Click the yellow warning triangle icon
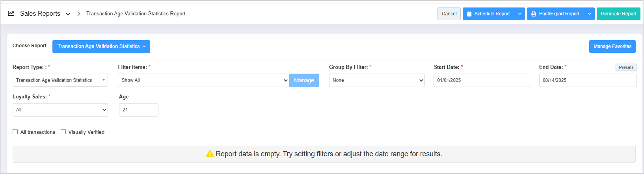The height and width of the screenshot is (174, 644). click(210, 154)
